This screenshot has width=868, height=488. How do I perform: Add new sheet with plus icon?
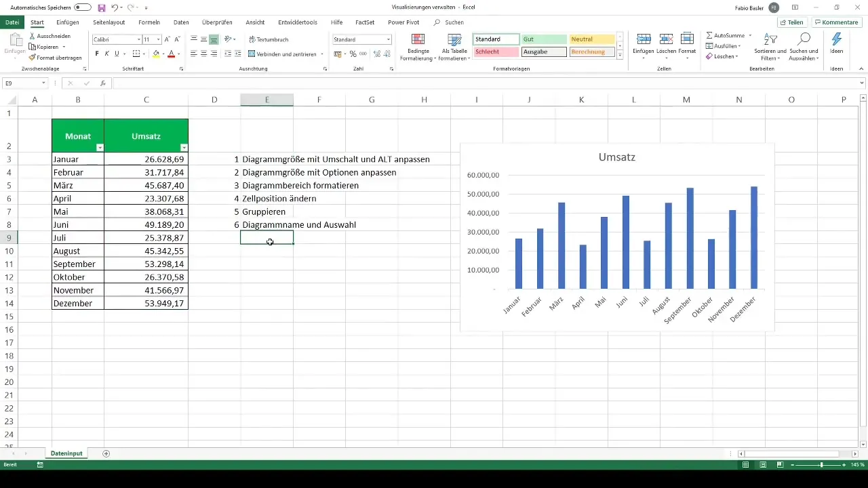106,453
